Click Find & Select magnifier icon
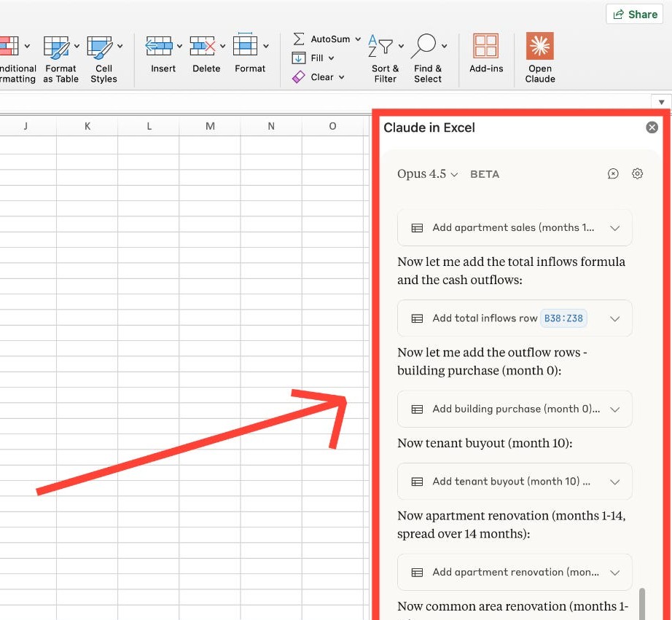The height and width of the screenshot is (620, 672). [423, 46]
